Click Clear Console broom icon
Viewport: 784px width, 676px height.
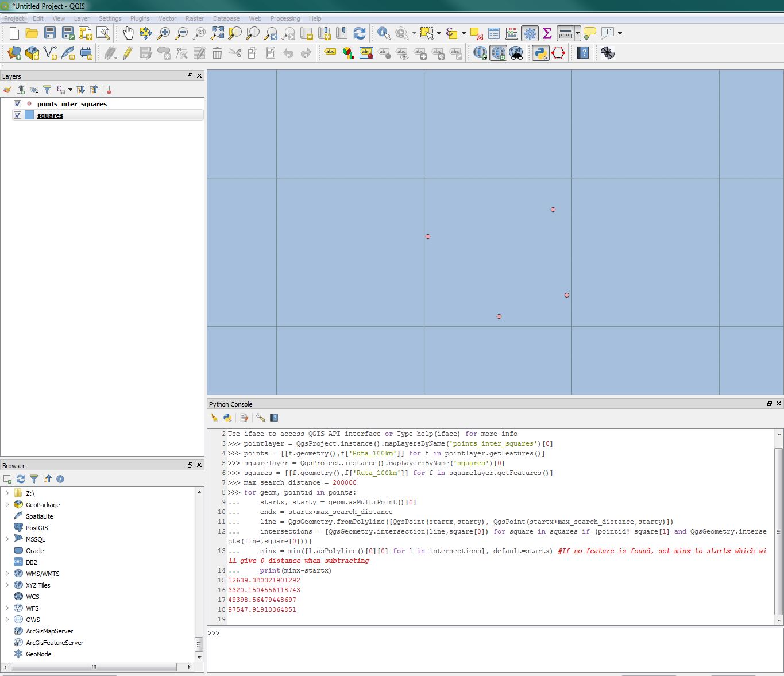point(214,418)
